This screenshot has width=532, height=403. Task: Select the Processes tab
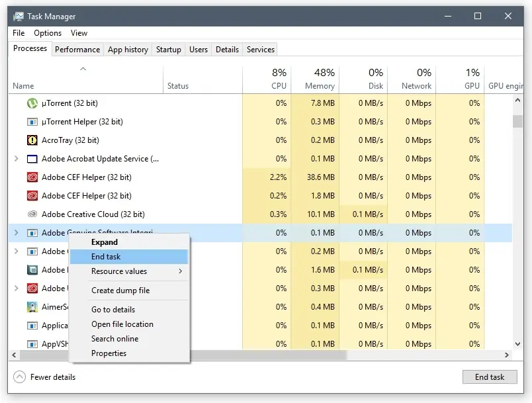pos(30,48)
